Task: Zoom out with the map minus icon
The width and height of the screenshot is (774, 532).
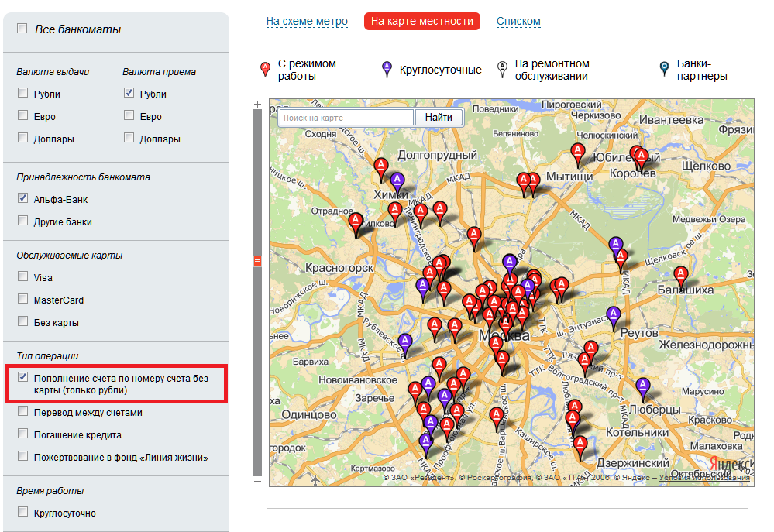Action: [x=258, y=481]
